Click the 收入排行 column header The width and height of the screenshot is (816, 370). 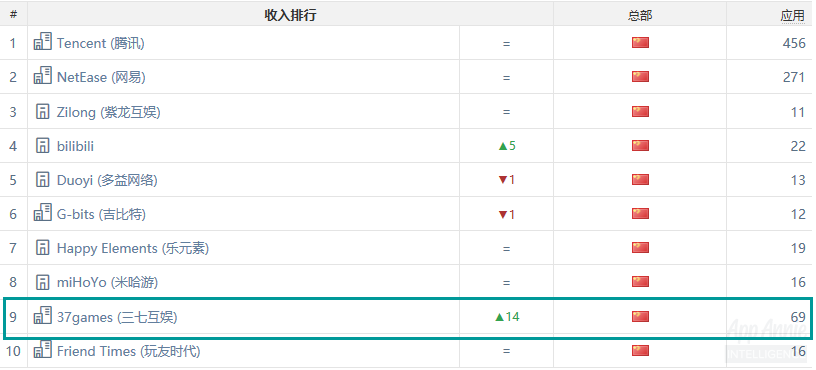point(290,15)
